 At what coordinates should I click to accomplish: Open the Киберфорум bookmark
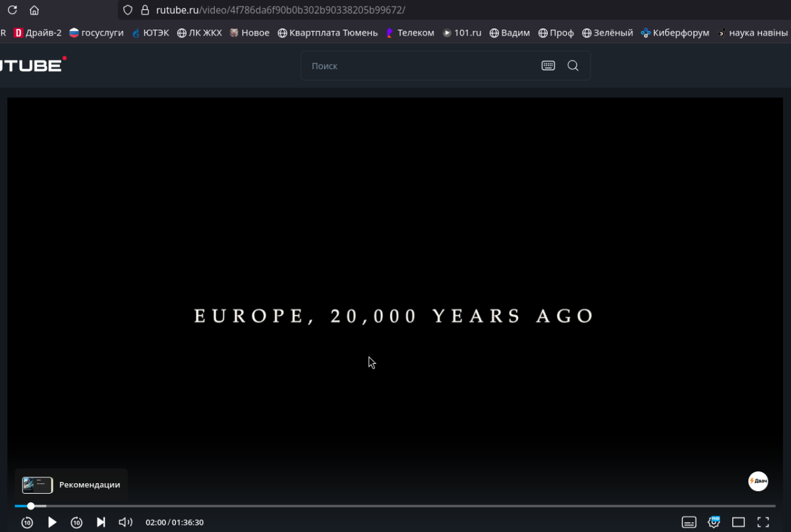pyautogui.click(x=675, y=32)
